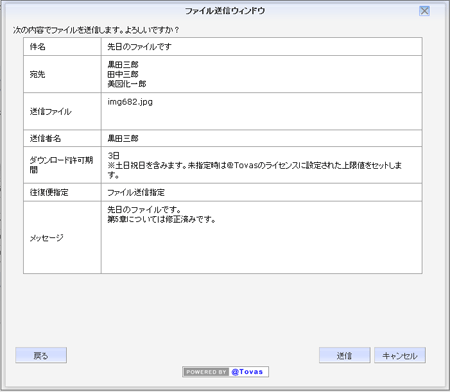This screenshot has width=450, height=392.
Task: Click the 送信者名 row label
Action: pyautogui.click(x=45, y=138)
